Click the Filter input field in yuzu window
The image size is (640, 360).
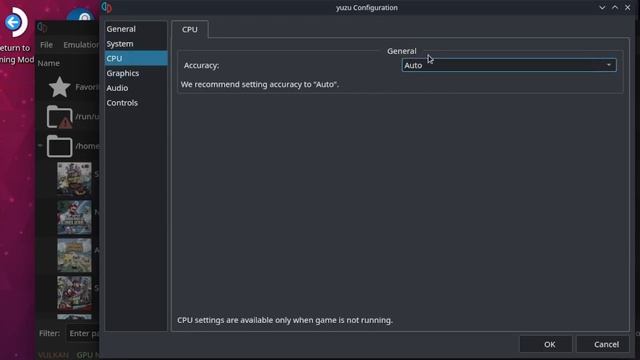pos(83,333)
